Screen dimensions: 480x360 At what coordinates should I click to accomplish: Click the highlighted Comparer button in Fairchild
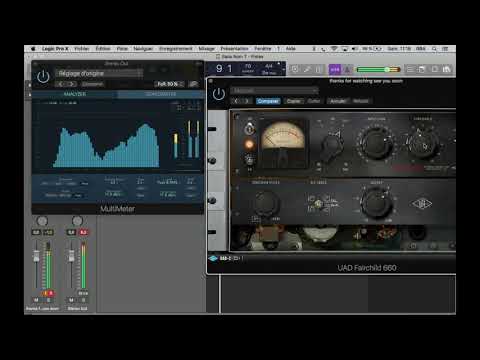pyautogui.click(x=268, y=101)
